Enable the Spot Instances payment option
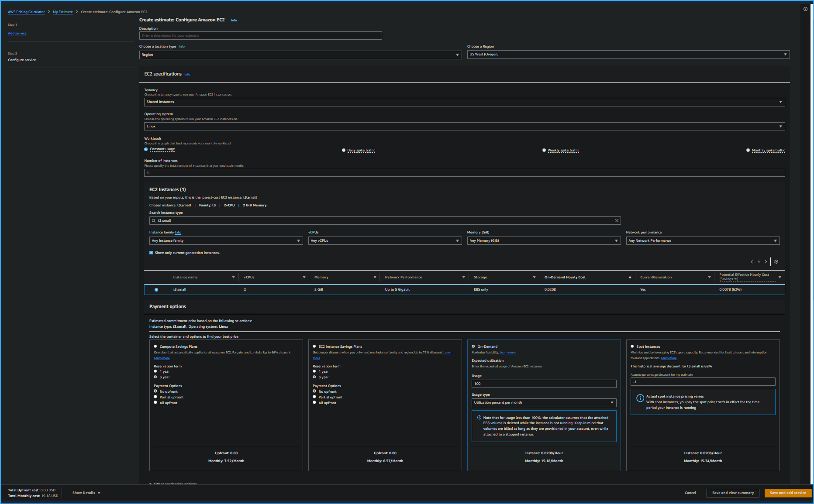 tap(631, 346)
